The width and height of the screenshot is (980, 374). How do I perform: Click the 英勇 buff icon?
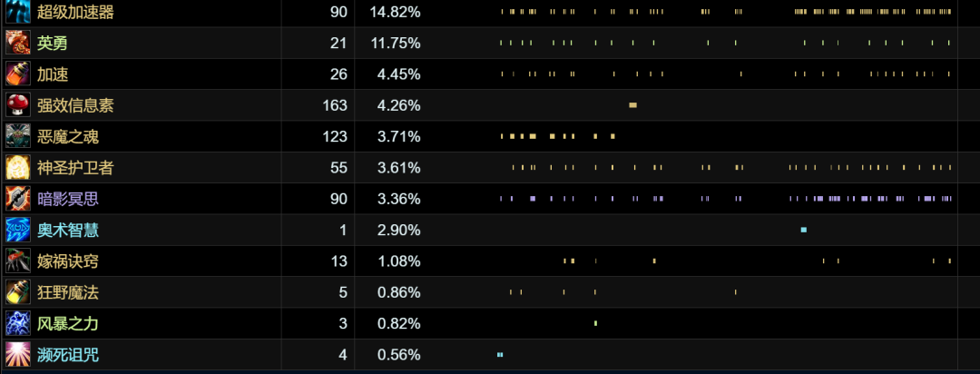18,43
